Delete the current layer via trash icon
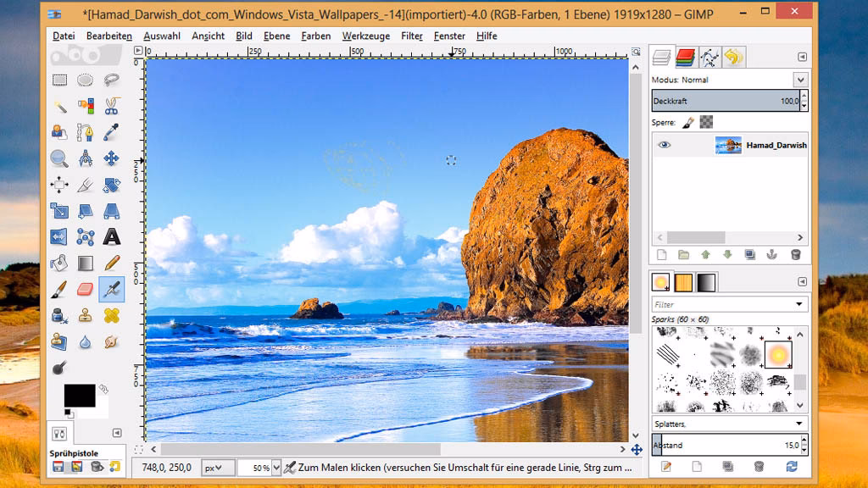The width and height of the screenshot is (868, 488). (794, 254)
